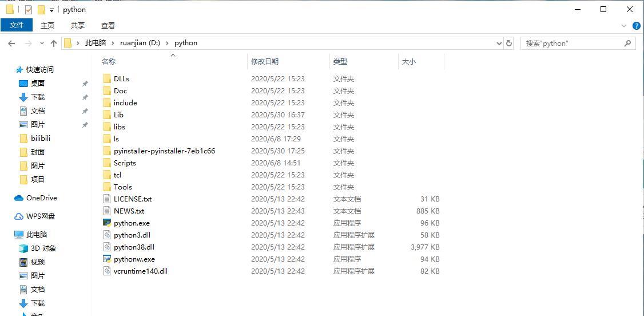Screen dimensions: 644x316
Task: Select the Scripts folder icon
Action: click(107, 163)
